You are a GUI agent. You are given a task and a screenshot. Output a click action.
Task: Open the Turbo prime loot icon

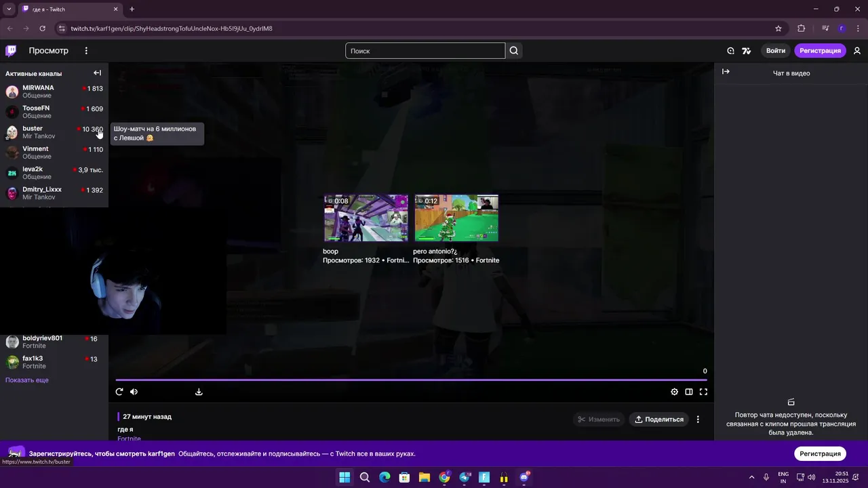point(730,51)
